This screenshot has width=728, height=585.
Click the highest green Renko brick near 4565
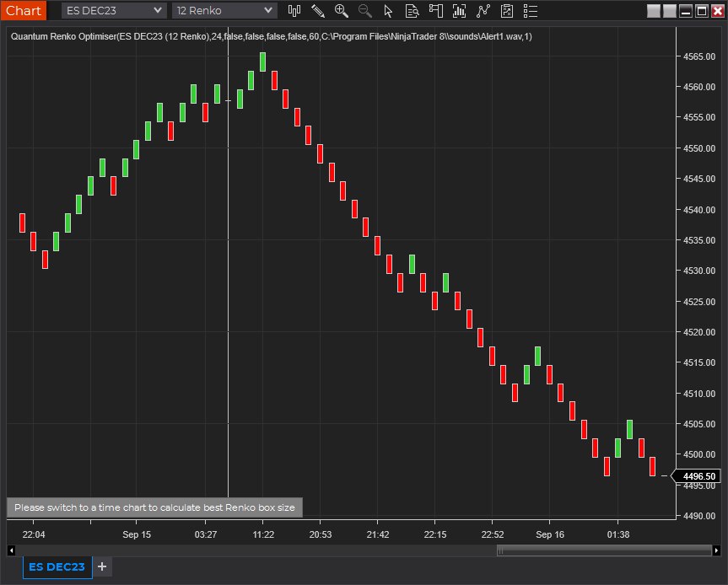coord(263,62)
